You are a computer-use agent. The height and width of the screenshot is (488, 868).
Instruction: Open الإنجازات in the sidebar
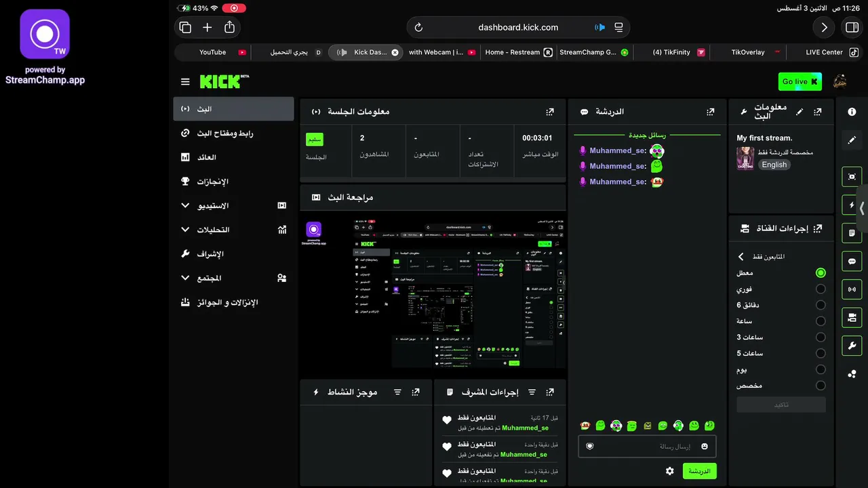click(233, 182)
